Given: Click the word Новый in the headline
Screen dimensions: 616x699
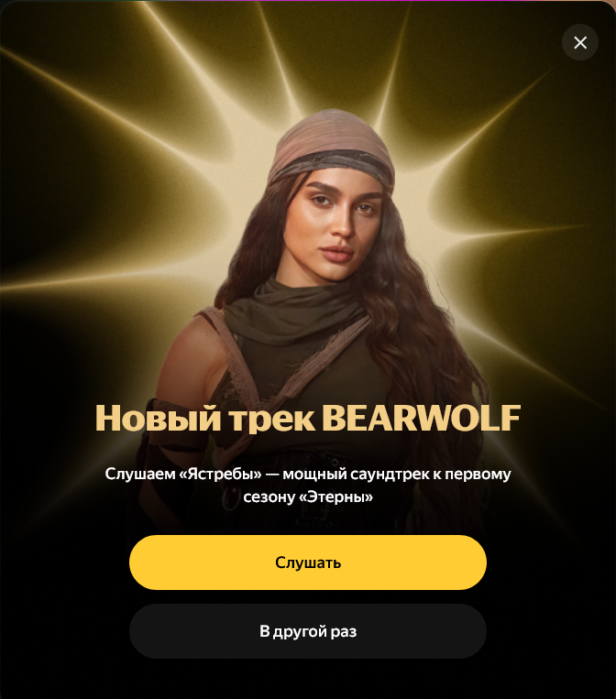Looking at the screenshot, I should [x=158, y=418].
